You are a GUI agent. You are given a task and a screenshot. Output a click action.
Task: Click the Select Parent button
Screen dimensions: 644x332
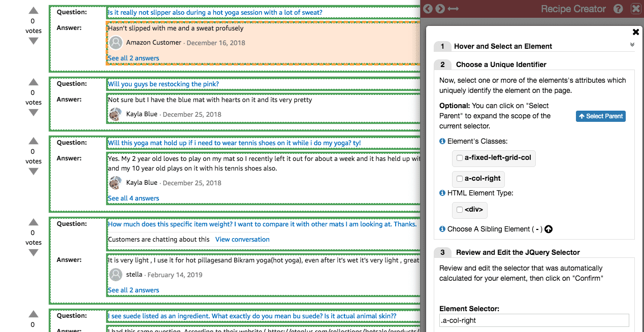601,116
